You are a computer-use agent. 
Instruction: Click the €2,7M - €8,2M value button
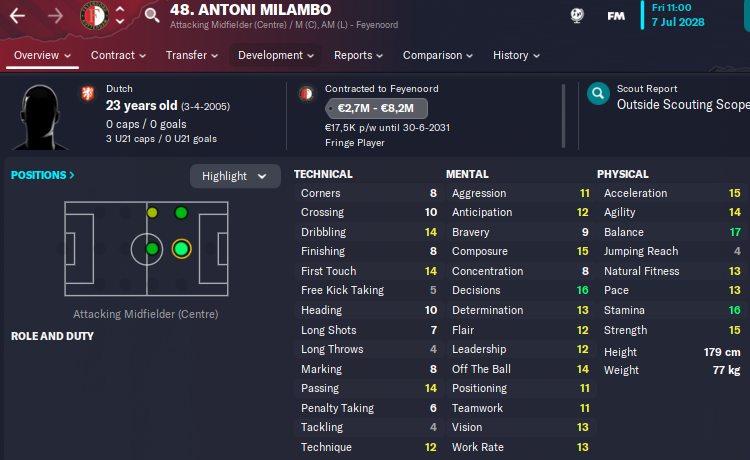376,108
